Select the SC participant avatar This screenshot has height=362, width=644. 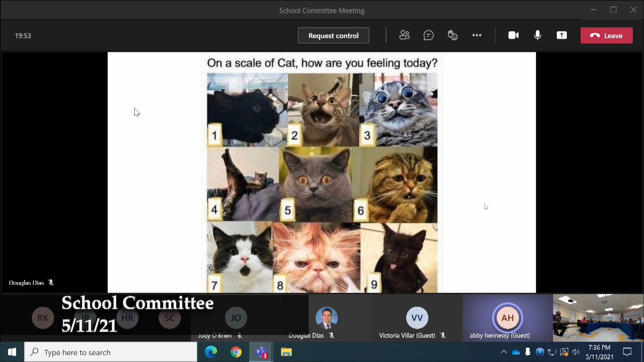[x=170, y=318]
